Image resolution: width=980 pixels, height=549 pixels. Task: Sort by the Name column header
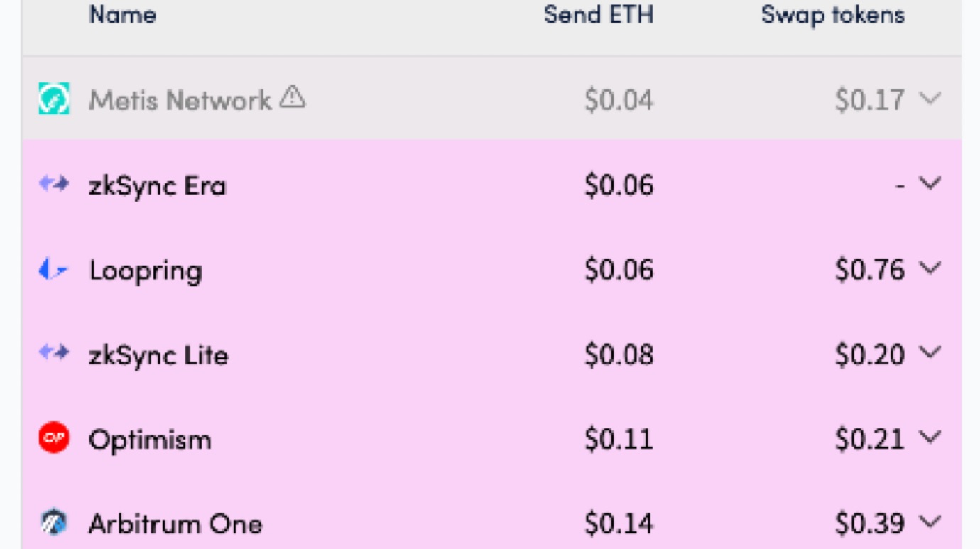pyautogui.click(x=122, y=15)
